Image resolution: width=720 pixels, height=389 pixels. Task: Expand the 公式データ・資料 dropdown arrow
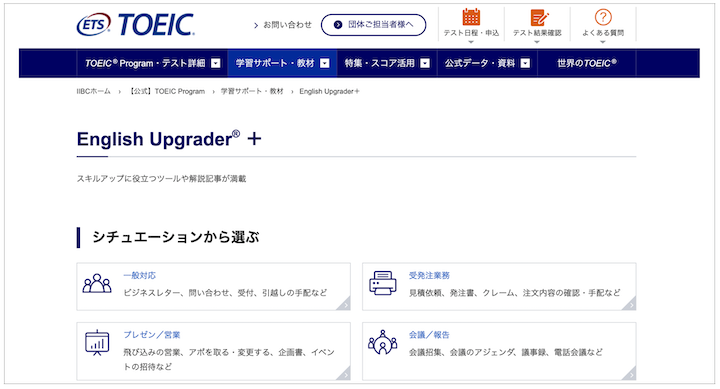coord(525,63)
